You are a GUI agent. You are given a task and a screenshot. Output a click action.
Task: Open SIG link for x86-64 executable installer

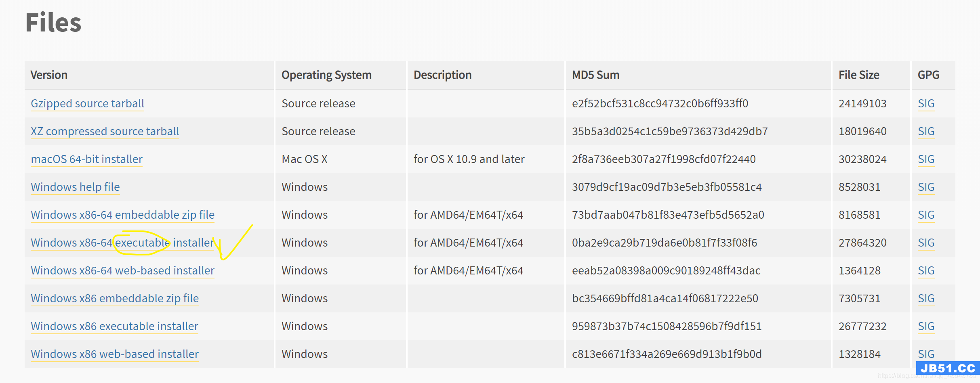[926, 243]
